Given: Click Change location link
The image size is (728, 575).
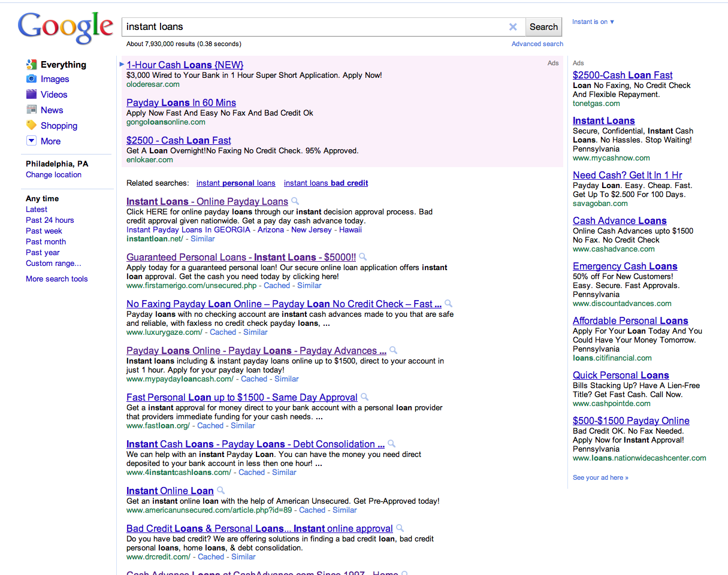Looking at the screenshot, I should click(x=53, y=174).
